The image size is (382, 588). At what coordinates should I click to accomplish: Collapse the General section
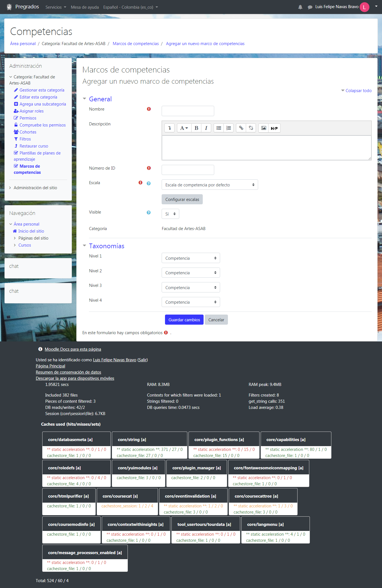[84, 99]
